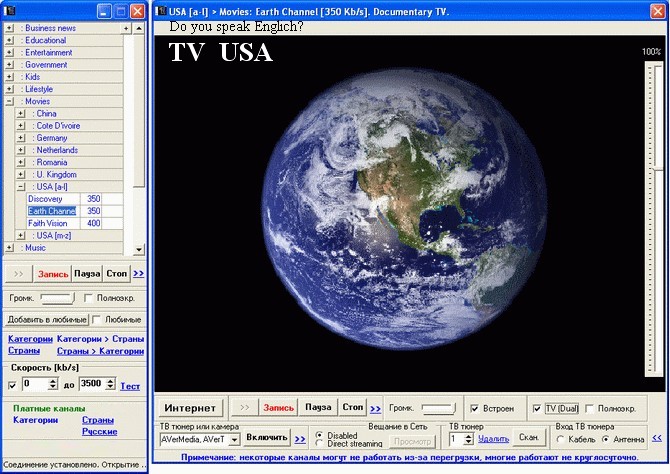The width and height of the screenshot is (670, 474).
Task: Select the Earth Channel row
Action: (x=75, y=211)
